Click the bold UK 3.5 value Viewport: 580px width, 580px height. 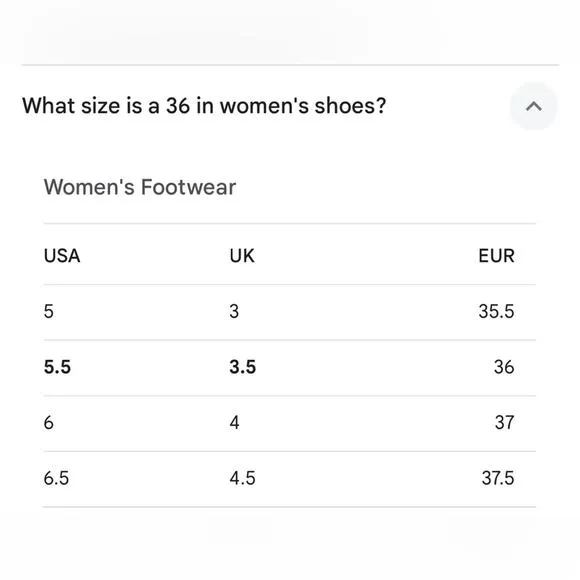click(x=243, y=367)
